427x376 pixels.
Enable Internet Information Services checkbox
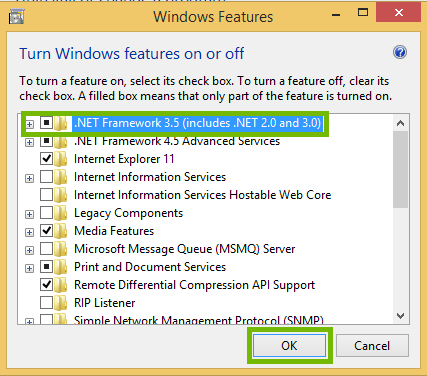point(46,177)
